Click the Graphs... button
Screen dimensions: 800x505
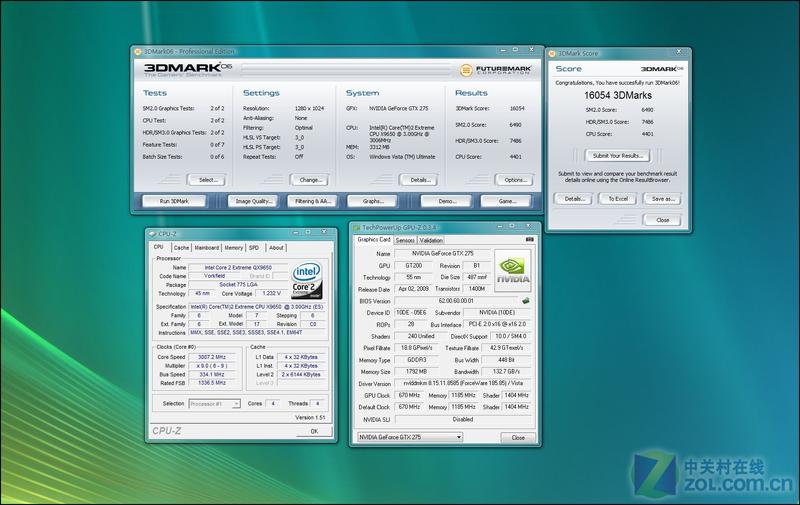(x=372, y=201)
